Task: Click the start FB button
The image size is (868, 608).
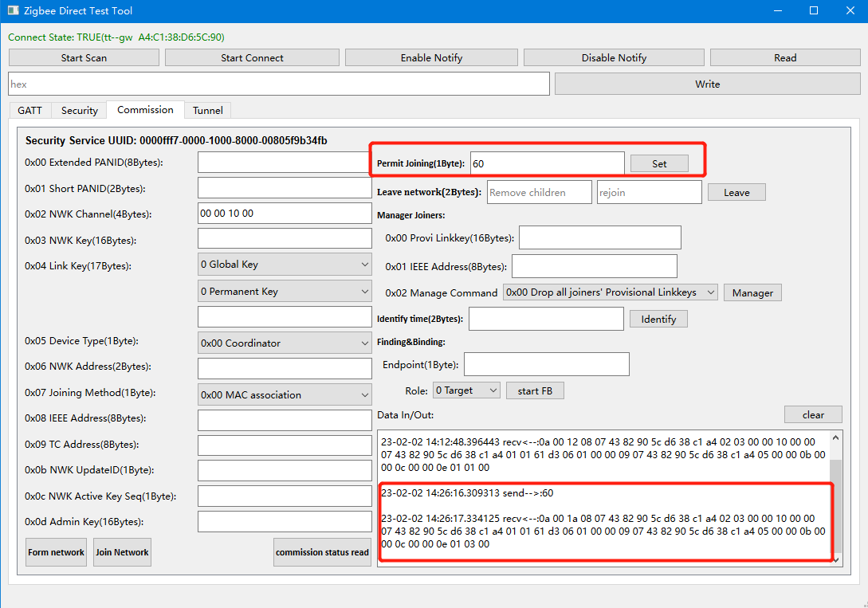Action: click(x=535, y=390)
